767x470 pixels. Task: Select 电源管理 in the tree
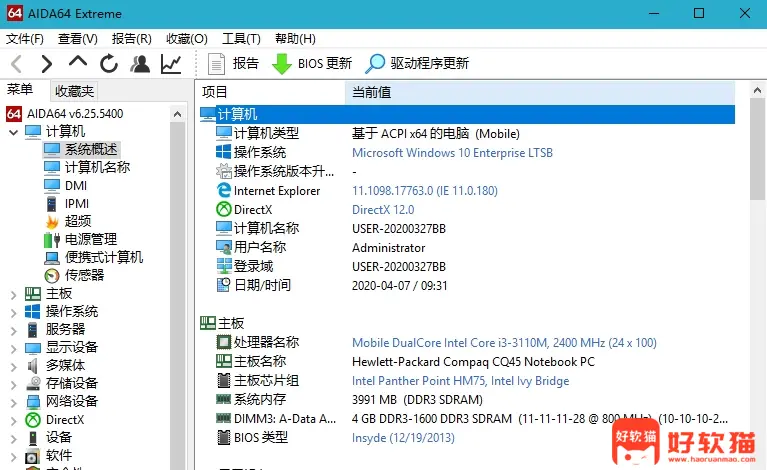coord(90,239)
